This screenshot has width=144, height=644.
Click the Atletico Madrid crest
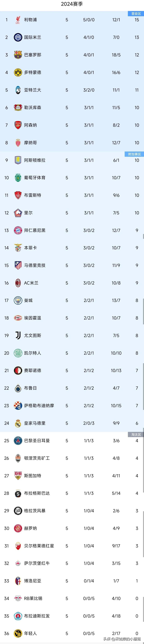coord(18,265)
